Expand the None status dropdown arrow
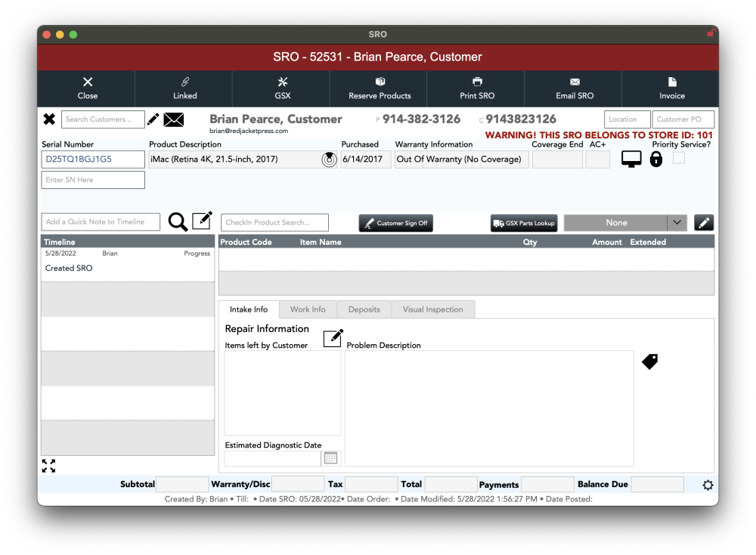The image size is (756, 555). click(677, 222)
